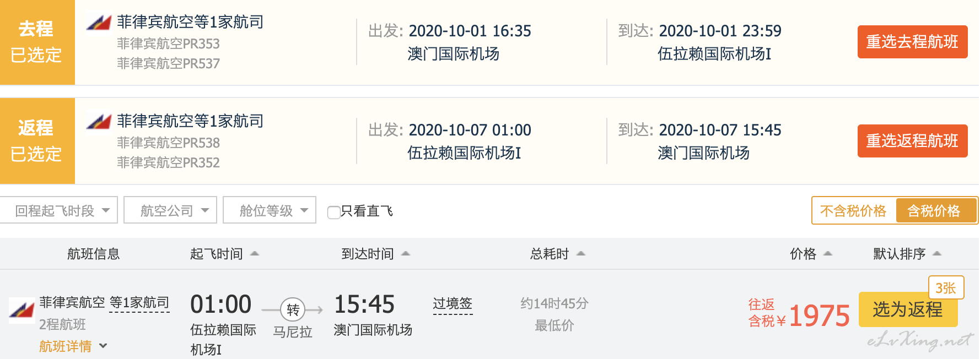The width and height of the screenshot is (980, 359).
Task: Click 过境签 transit visa link
Action: 453,304
